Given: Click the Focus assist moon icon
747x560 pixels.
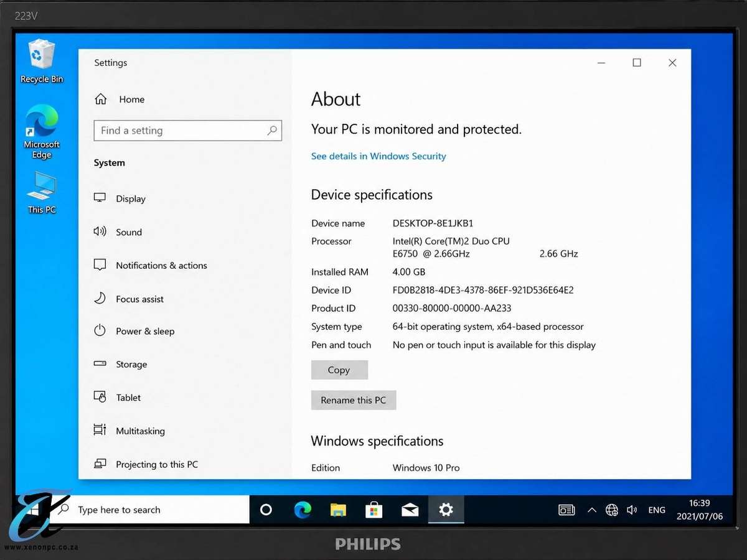Looking at the screenshot, I should click(x=100, y=298).
